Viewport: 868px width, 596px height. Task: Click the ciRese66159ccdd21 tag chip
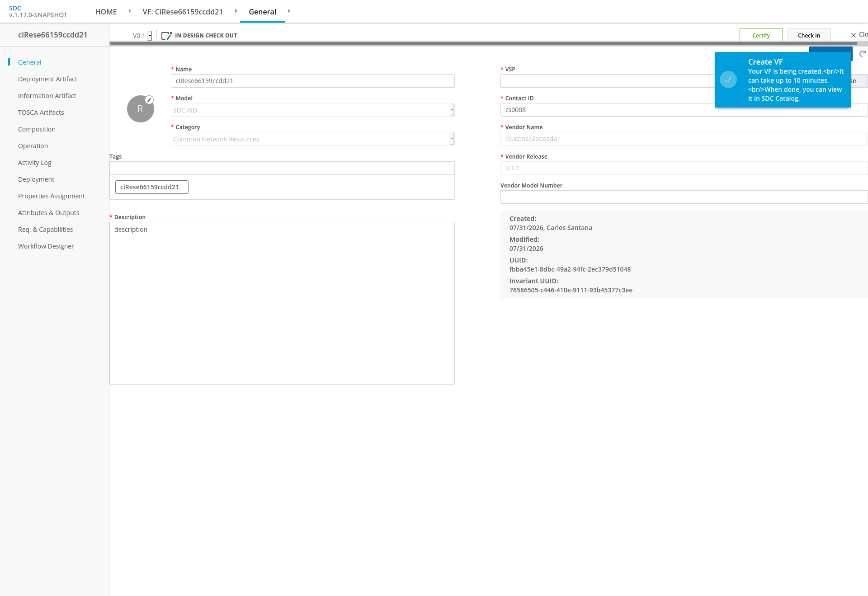152,187
